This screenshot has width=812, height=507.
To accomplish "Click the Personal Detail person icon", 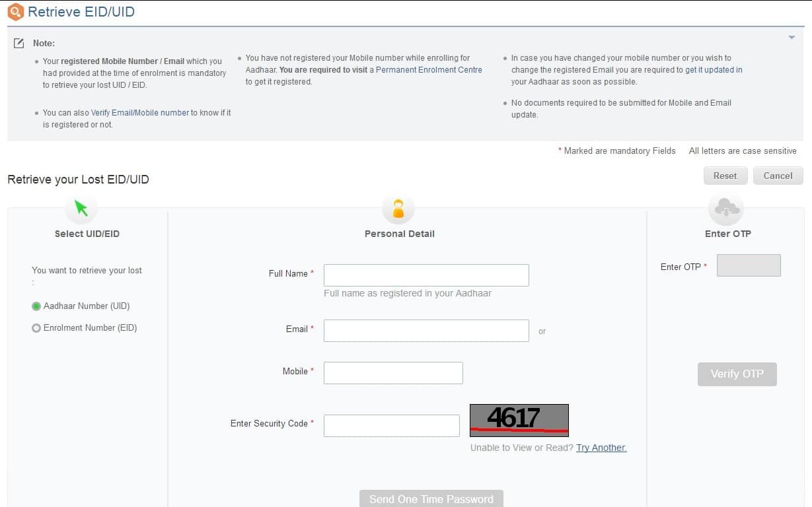I will pos(398,209).
